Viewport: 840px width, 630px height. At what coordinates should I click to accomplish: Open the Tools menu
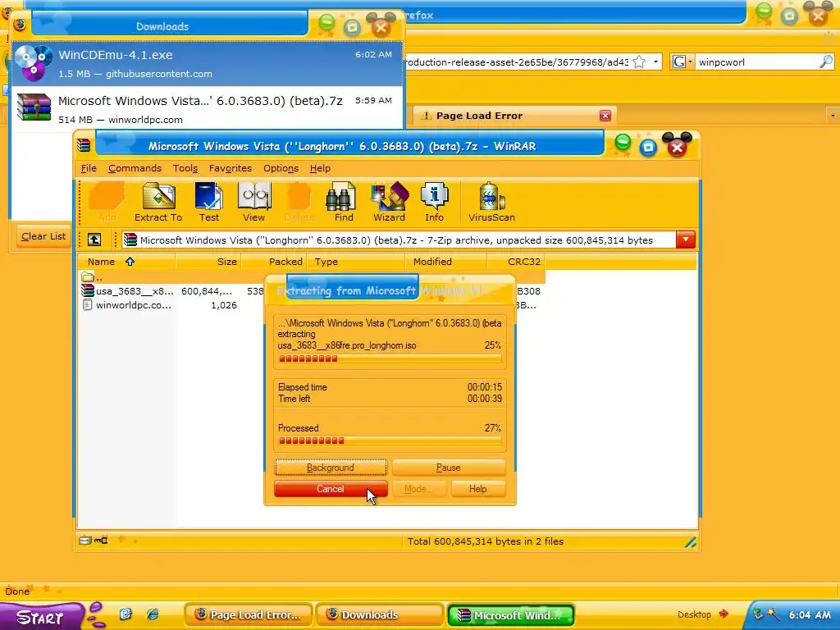(185, 168)
